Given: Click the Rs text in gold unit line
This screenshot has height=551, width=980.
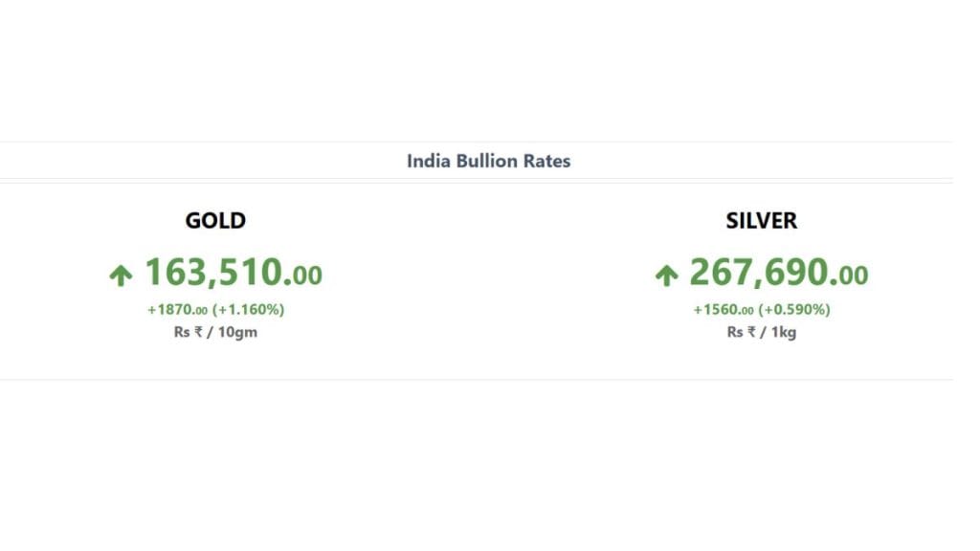Looking at the screenshot, I should [182, 333].
